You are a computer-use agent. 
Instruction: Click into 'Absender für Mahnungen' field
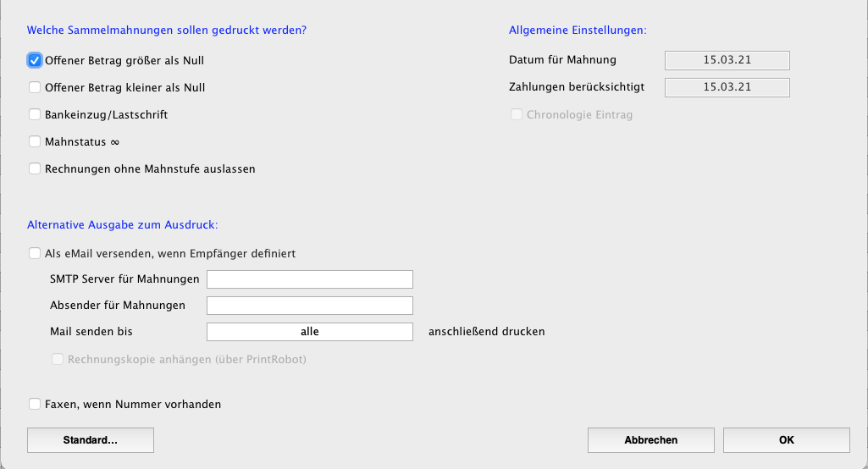point(310,306)
